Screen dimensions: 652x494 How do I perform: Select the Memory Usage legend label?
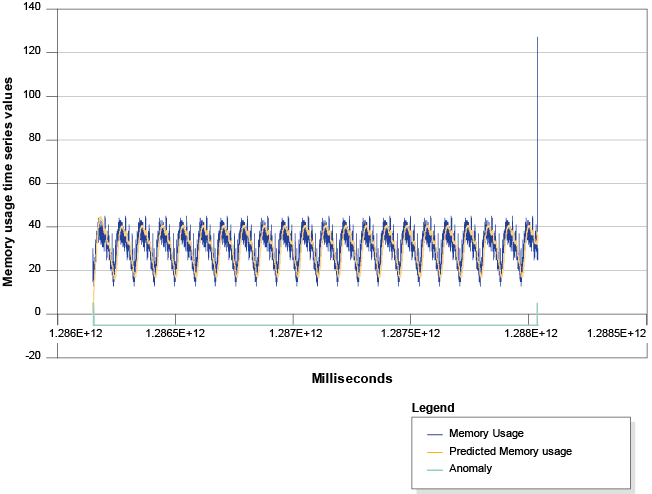click(x=486, y=434)
